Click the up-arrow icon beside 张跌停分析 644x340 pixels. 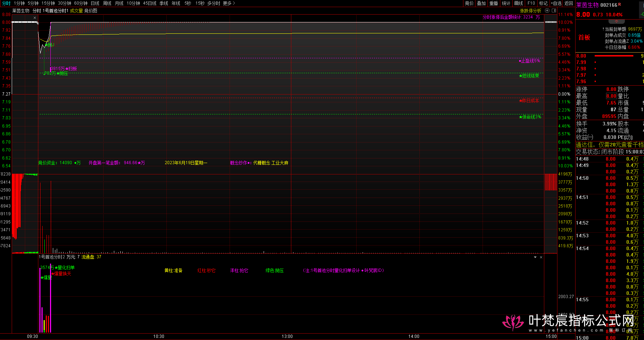(x=547, y=11)
